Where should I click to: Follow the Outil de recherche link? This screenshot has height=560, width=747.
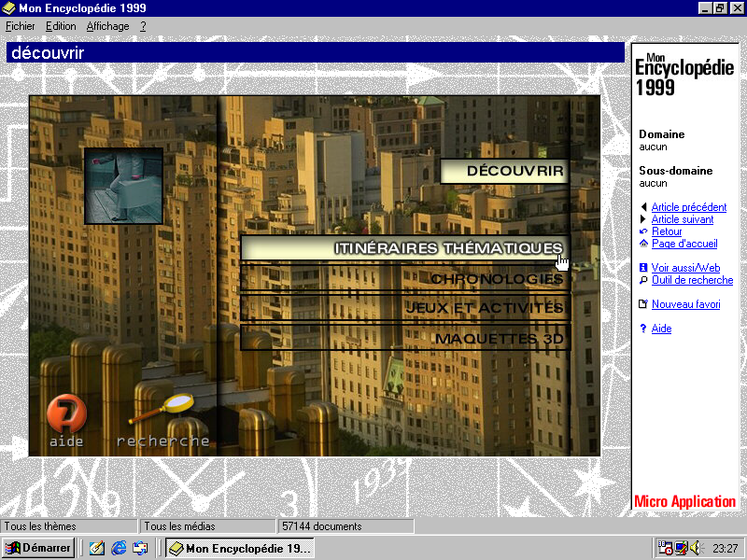pyautogui.click(x=692, y=280)
